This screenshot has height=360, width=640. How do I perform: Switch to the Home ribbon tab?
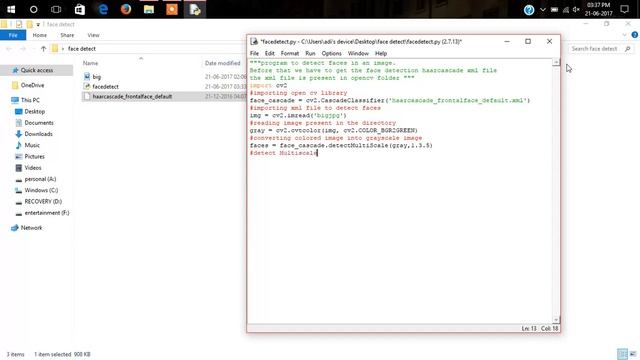point(40,35)
